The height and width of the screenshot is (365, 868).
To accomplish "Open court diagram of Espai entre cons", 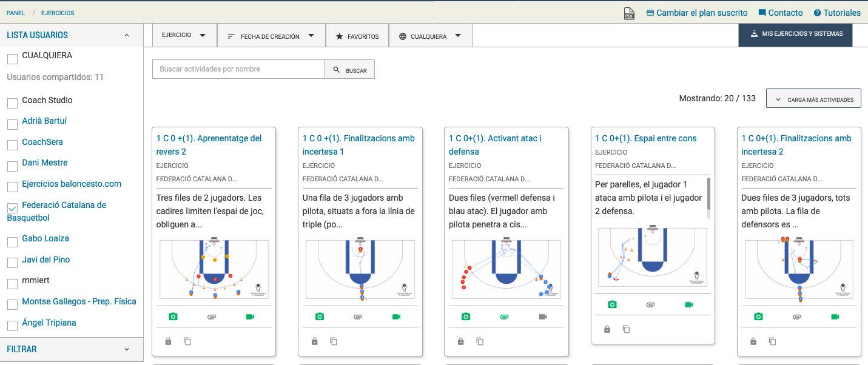I will (652, 257).
